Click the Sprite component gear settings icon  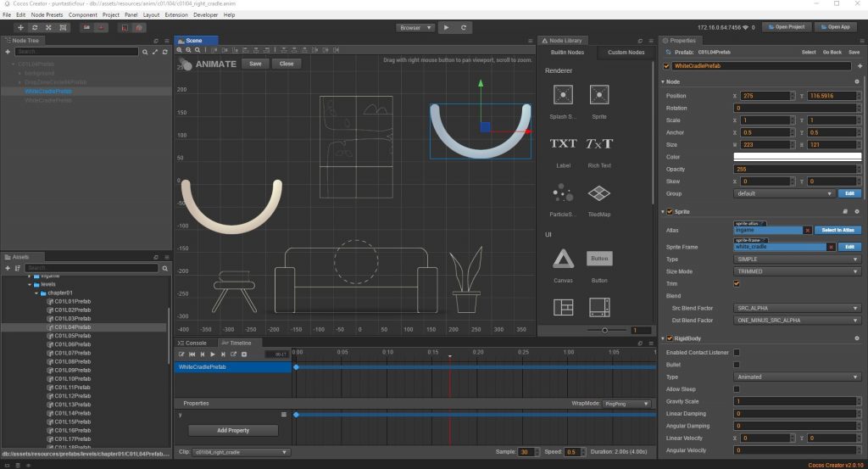pos(857,211)
